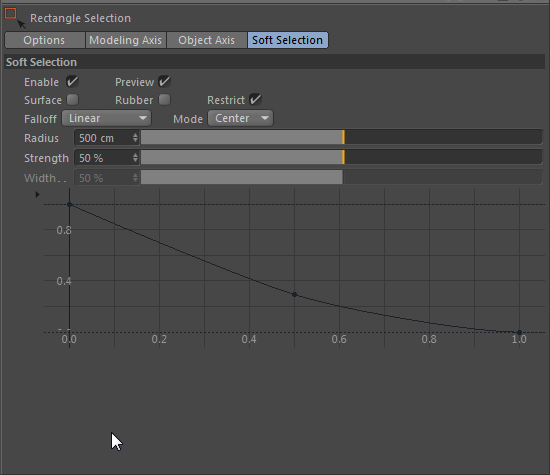Open the Modeling Axis tab
This screenshot has height=475, width=550.
126,40
